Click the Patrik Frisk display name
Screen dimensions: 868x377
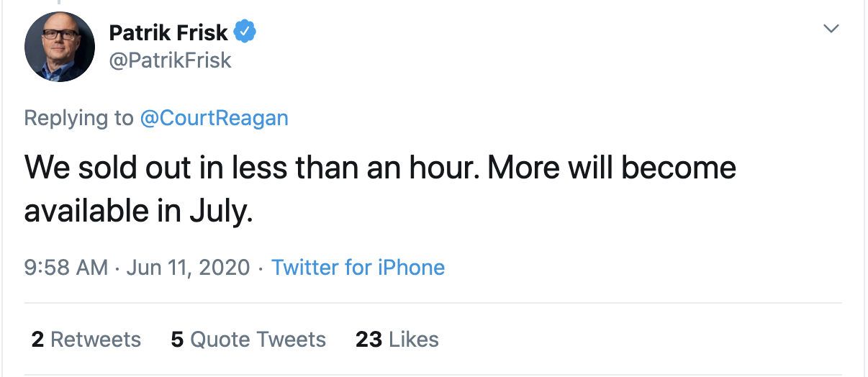(x=168, y=32)
